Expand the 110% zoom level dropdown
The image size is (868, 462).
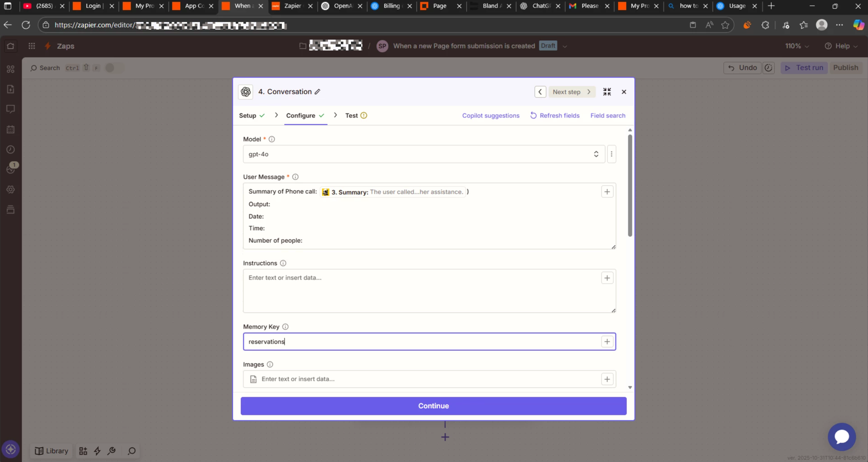(x=797, y=46)
